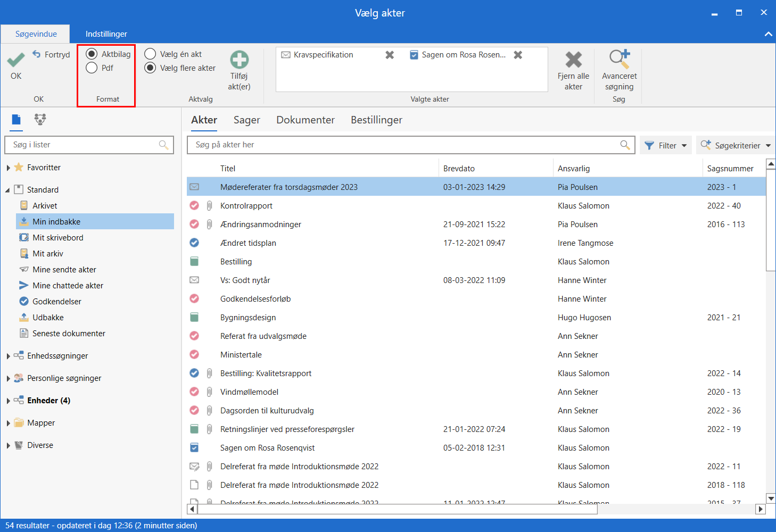776x532 pixels.
Task: Remove Kravspecifikation from selected acts
Action: 390,55
